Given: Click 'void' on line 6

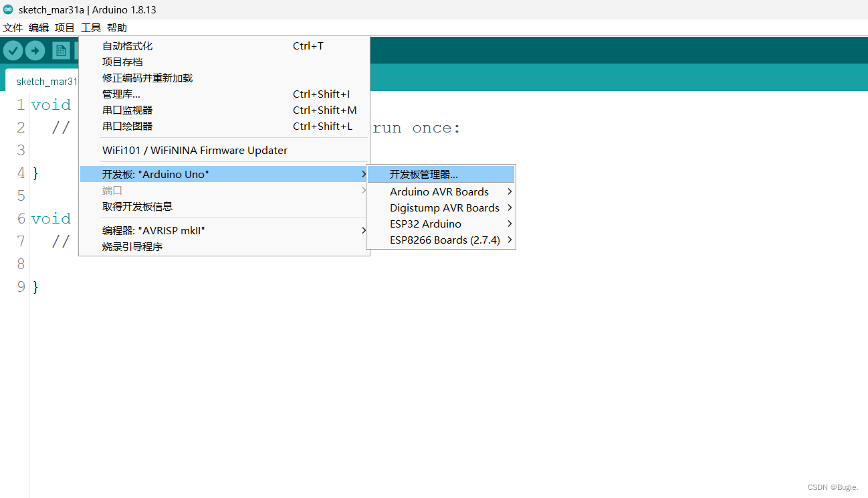Looking at the screenshot, I should [51, 219].
